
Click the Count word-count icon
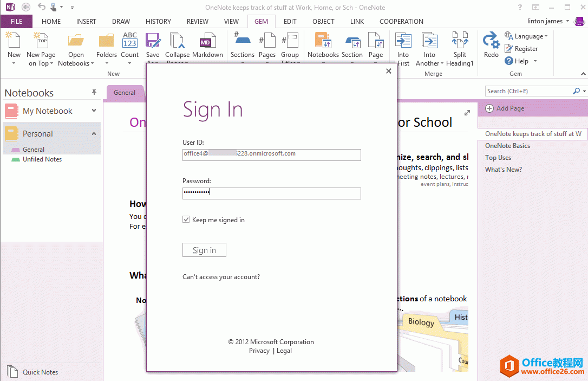coord(130,46)
